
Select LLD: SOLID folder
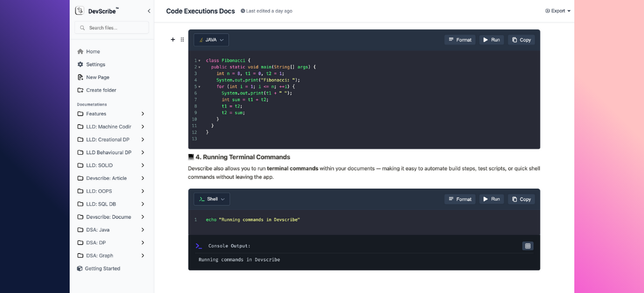pyautogui.click(x=100, y=165)
